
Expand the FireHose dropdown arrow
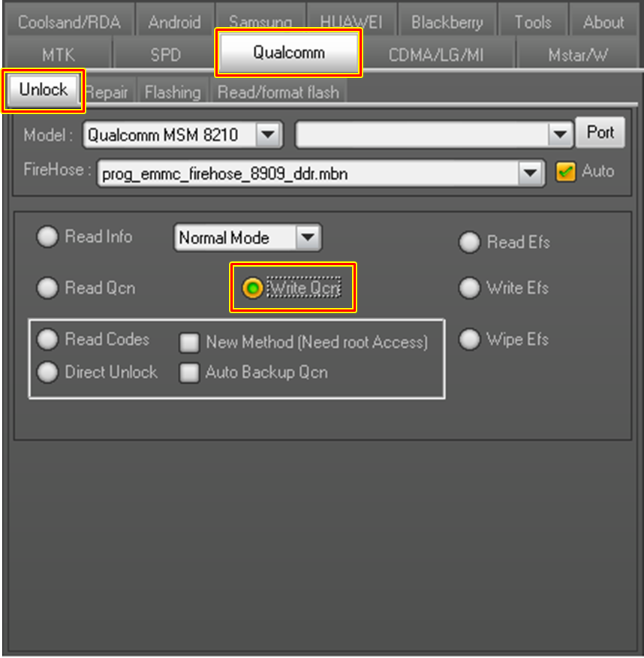coord(531,173)
